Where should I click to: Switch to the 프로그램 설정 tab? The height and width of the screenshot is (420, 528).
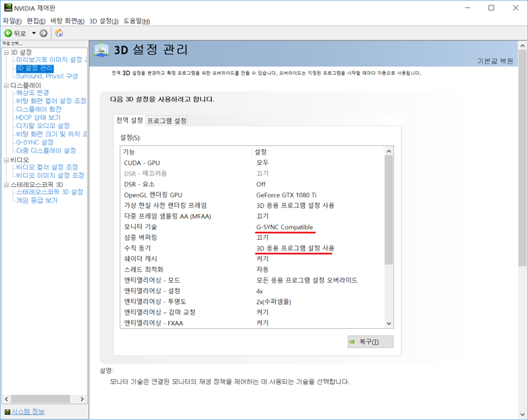167,121
